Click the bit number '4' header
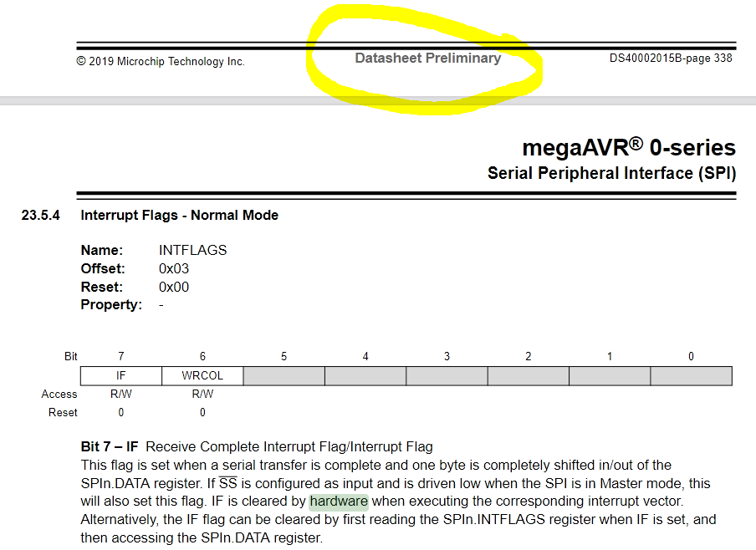 [x=365, y=356]
